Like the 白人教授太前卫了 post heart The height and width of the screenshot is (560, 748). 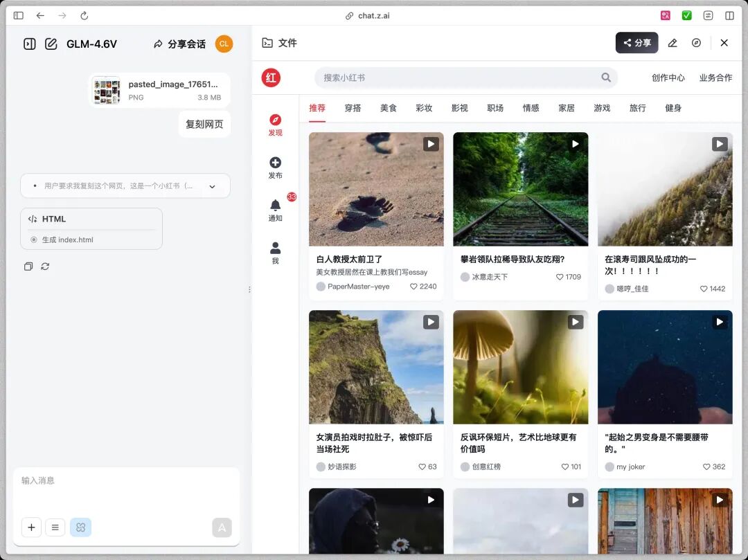(414, 287)
